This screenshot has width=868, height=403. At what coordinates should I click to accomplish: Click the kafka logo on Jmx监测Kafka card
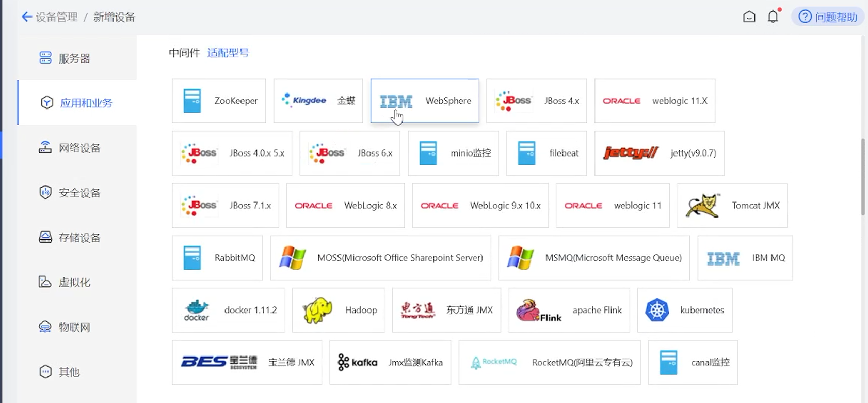(x=357, y=362)
